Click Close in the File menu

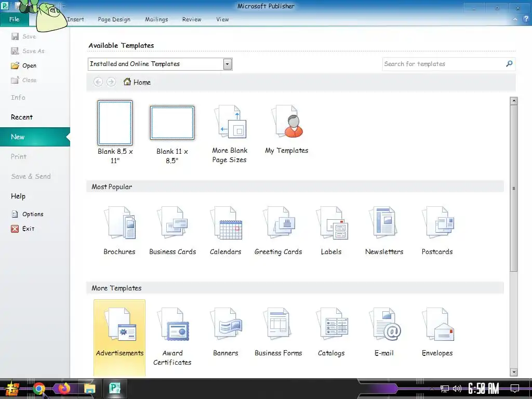click(x=24, y=80)
